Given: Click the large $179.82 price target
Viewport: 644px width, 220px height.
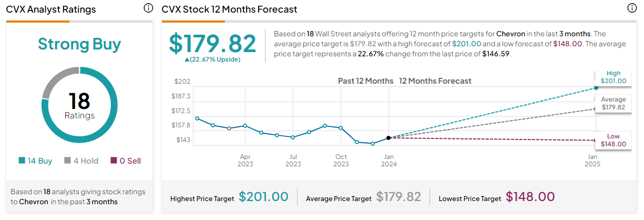Looking at the screenshot, I should 212,43.
